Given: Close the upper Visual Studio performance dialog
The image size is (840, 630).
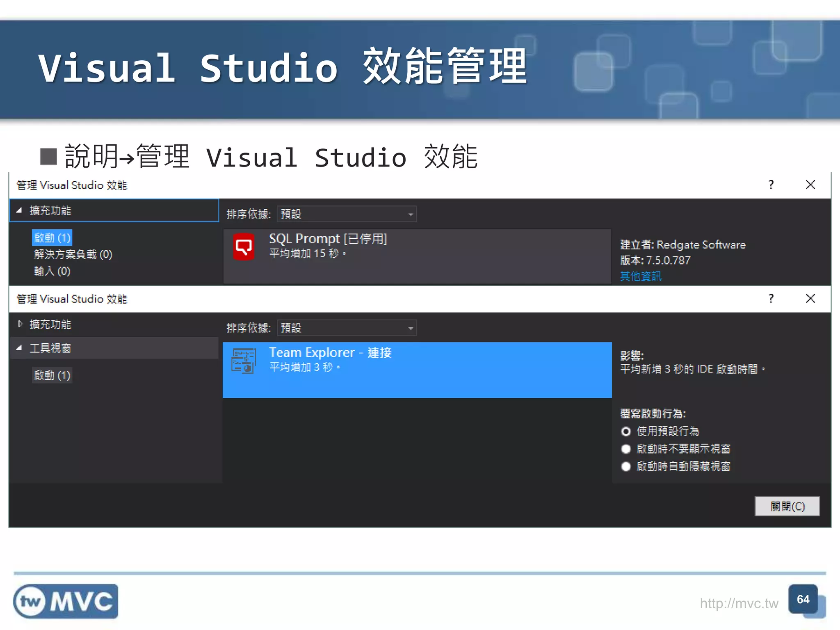Looking at the screenshot, I should coord(810,185).
